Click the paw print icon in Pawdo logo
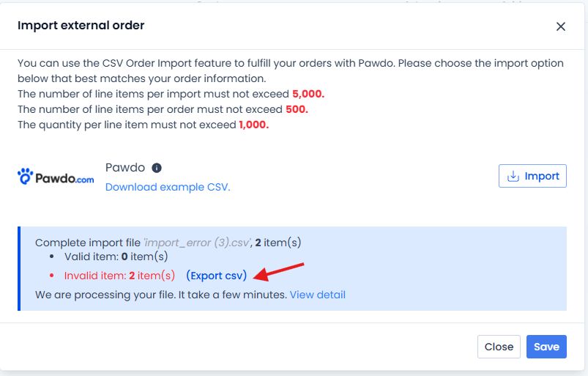This screenshot has width=588, height=376. [x=26, y=176]
